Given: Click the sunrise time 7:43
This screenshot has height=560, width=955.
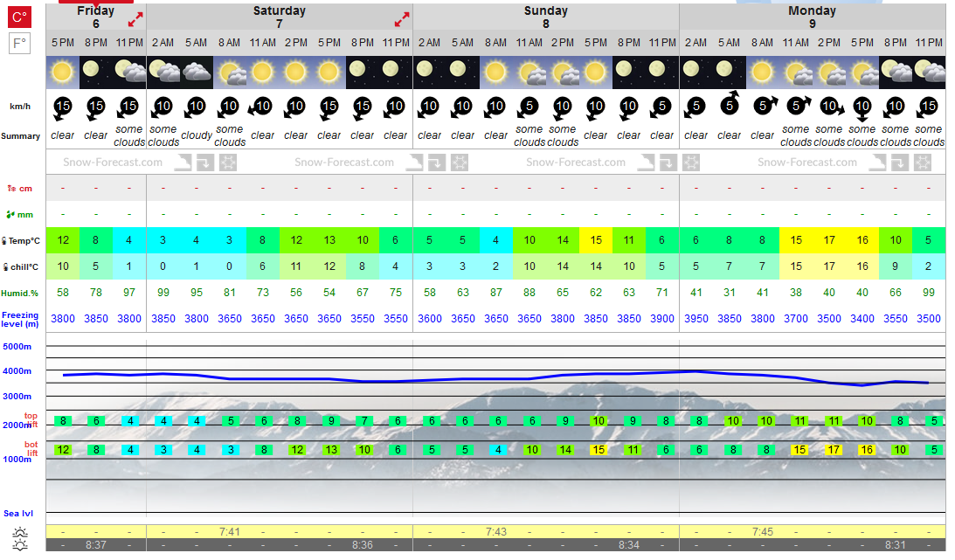Looking at the screenshot, I should tap(495, 532).
